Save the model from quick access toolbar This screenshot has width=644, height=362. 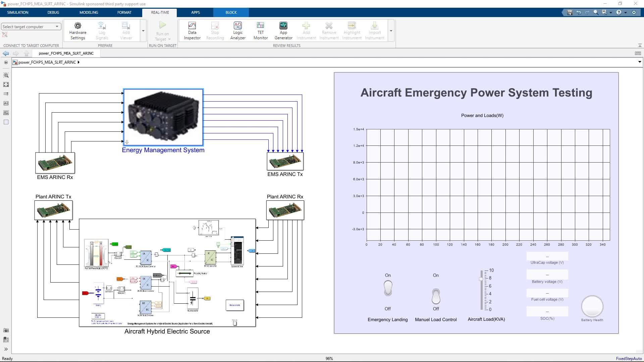pyautogui.click(x=570, y=12)
